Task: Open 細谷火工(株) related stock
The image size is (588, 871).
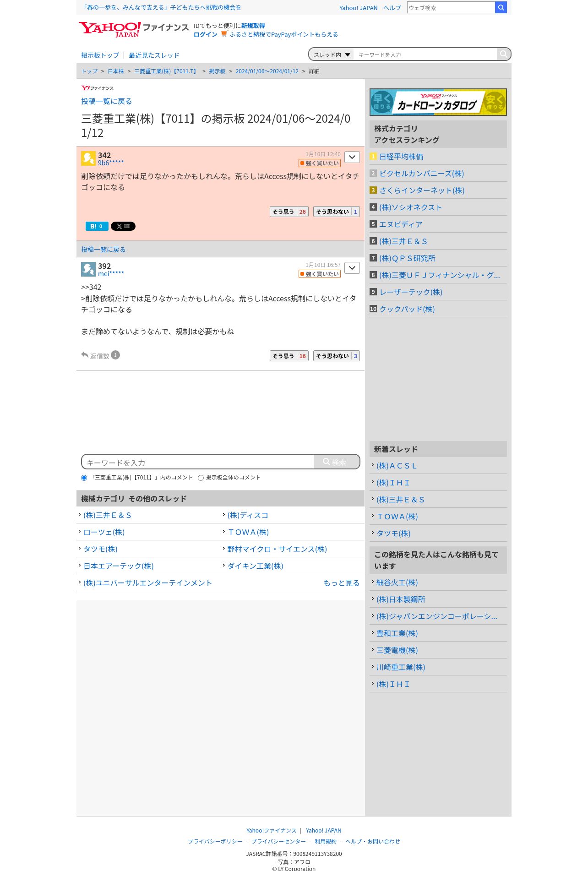Action: tap(397, 582)
